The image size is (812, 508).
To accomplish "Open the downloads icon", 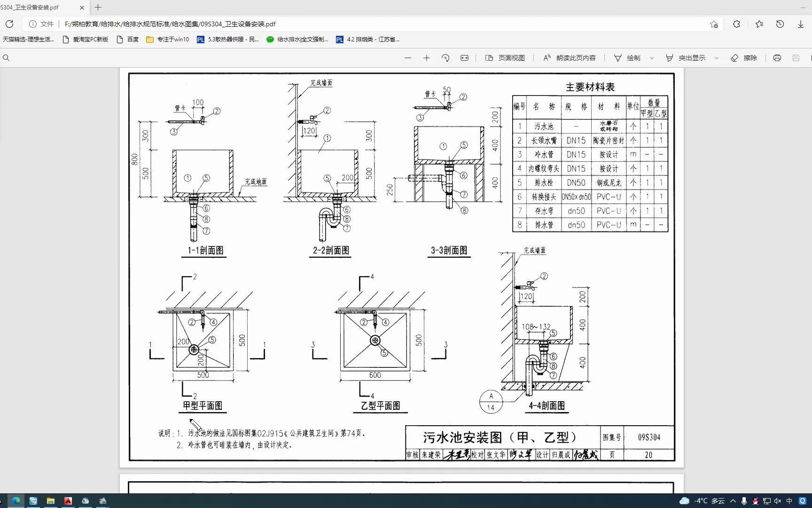I will [801, 24].
